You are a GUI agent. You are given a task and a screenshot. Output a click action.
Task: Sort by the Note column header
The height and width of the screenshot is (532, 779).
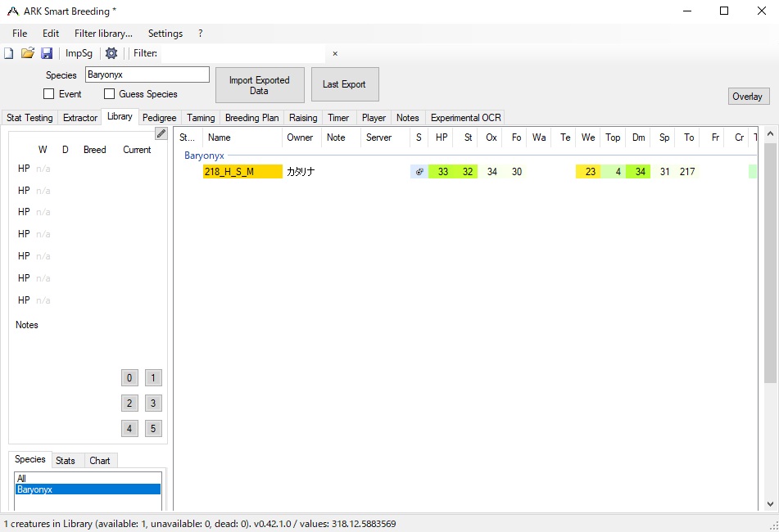point(341,138)
